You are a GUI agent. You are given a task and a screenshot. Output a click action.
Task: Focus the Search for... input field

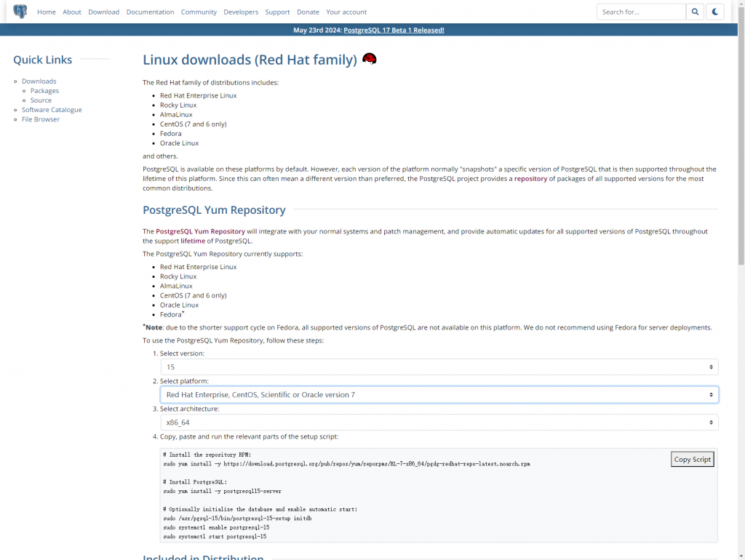[x=642, y=12]
